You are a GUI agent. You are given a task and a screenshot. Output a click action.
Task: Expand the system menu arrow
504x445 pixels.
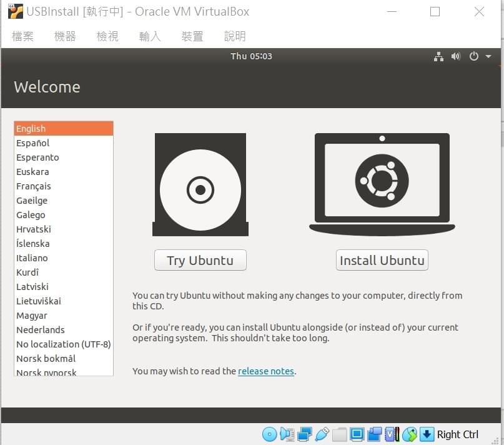[488, 57]
